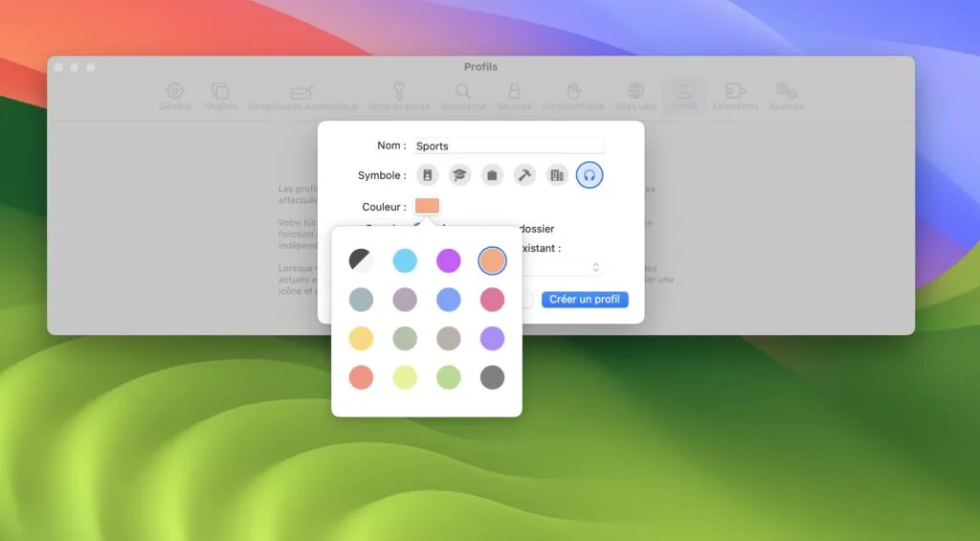Open the Général settings tab
The width and height of the screenshot is (980, 541).
tap(175, 97)
